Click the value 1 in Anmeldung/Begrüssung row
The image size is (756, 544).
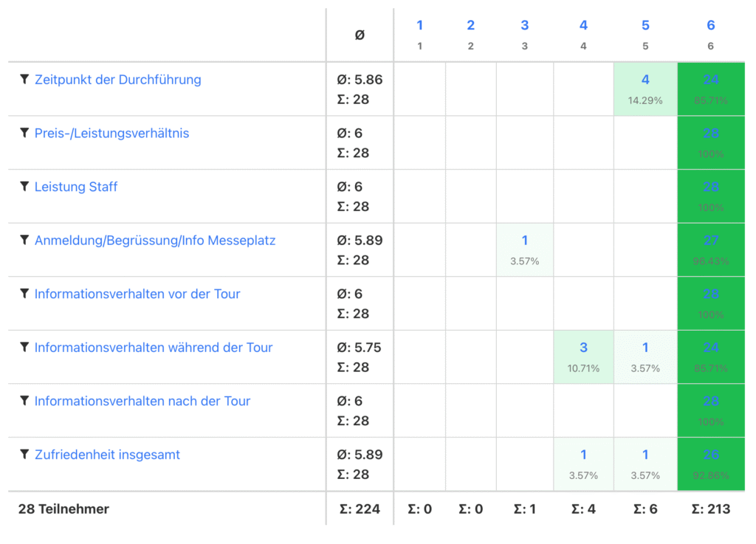[525, 241]
